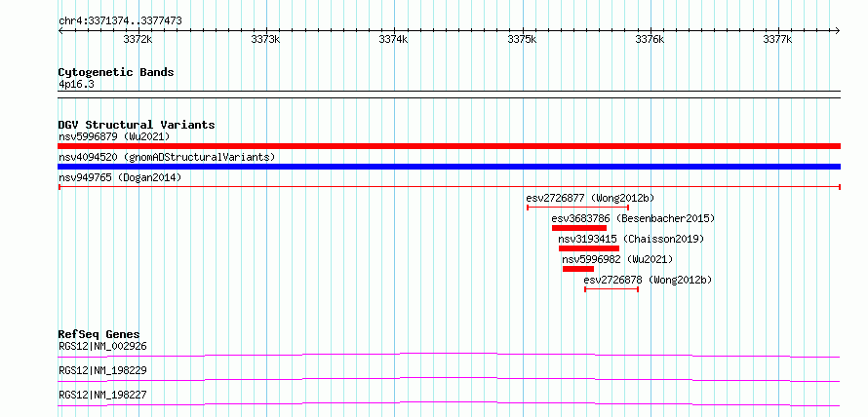Click the RefSeq Genes track heading
The height and width of the screenshot is (417, 868).
99,334
